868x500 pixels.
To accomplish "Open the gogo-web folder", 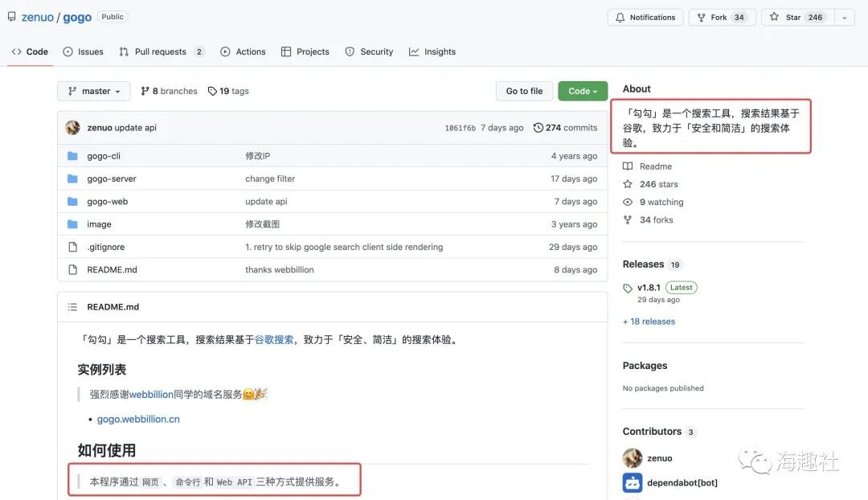I will coord(108,201).
